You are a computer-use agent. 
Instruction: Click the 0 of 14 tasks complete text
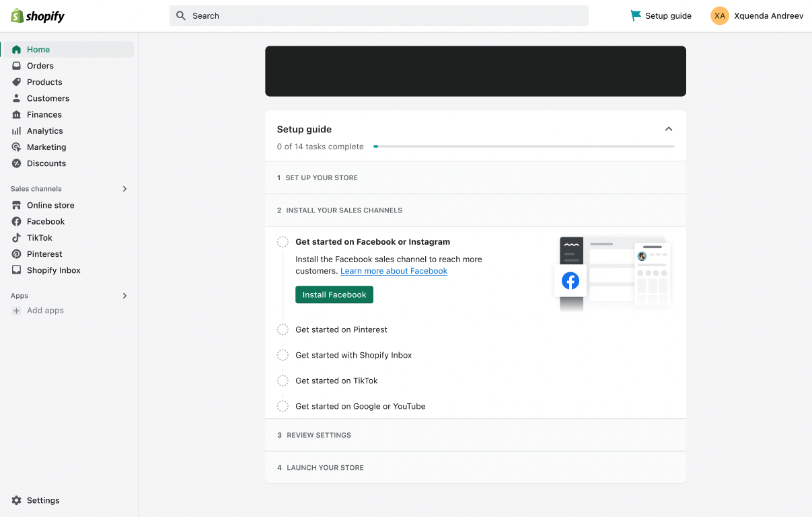click(320, 147)
